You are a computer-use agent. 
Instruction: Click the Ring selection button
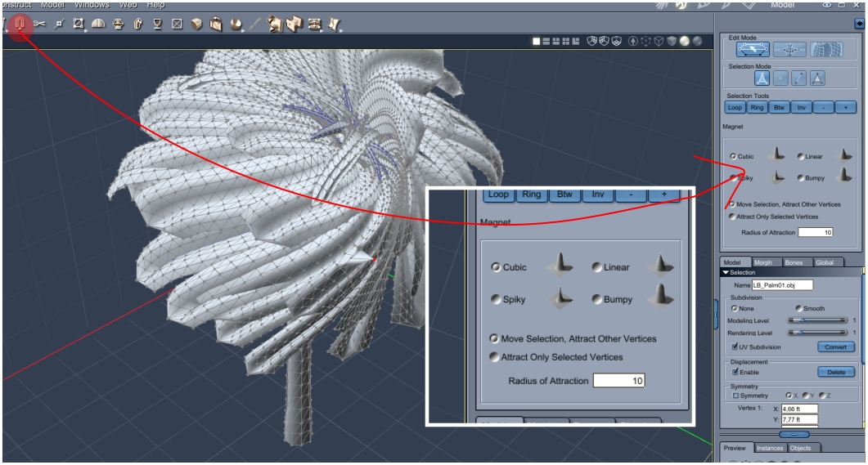click(x=757, y=107)
